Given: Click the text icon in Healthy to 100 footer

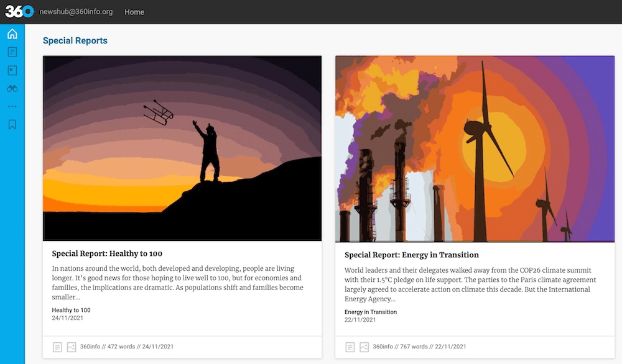Looking at the screenshot, I should point(57,347).
